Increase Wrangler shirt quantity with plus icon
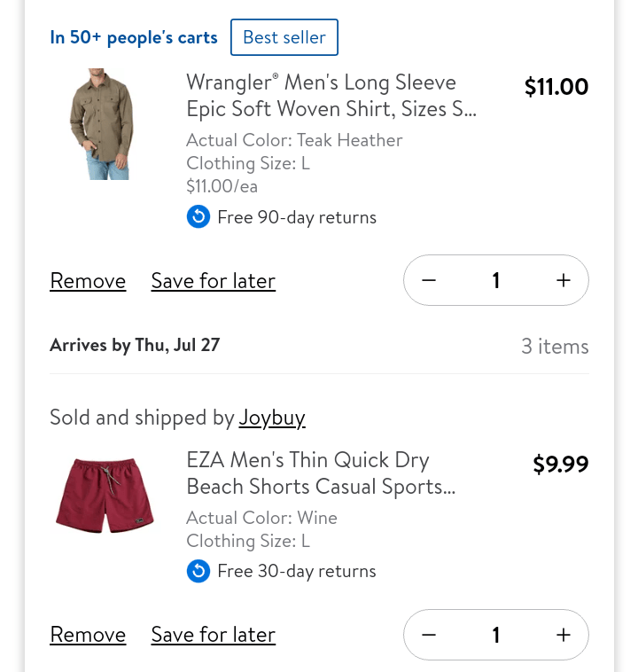Viewport: 638px width, 672px height. (x=564, y=280)
